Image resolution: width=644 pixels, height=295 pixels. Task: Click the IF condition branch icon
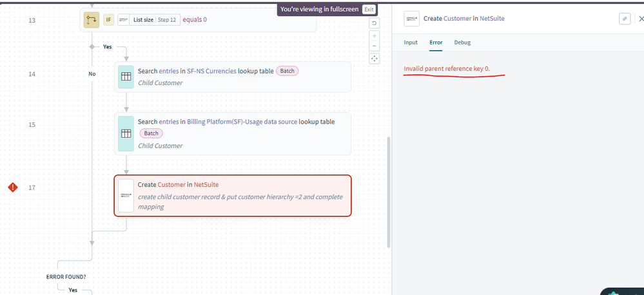point(91,20)
